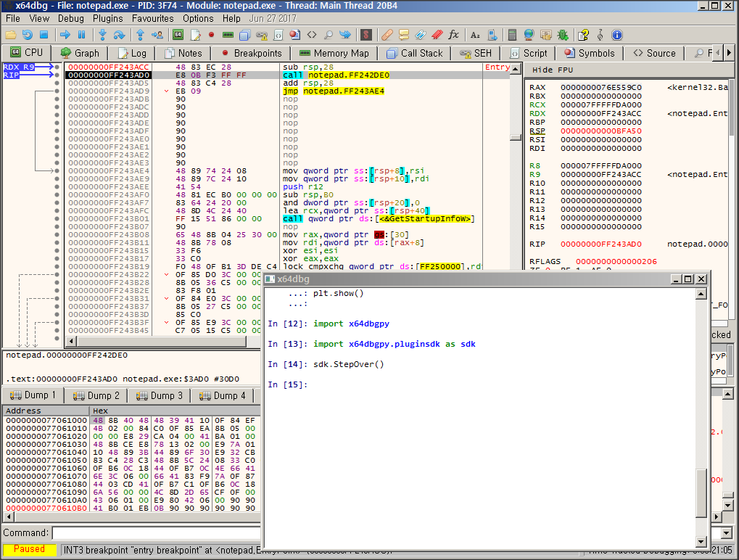Screen dimensions: 739x560
Task: Open memory map via green RAM toolbar icon
Action: [x=228, y=35]
